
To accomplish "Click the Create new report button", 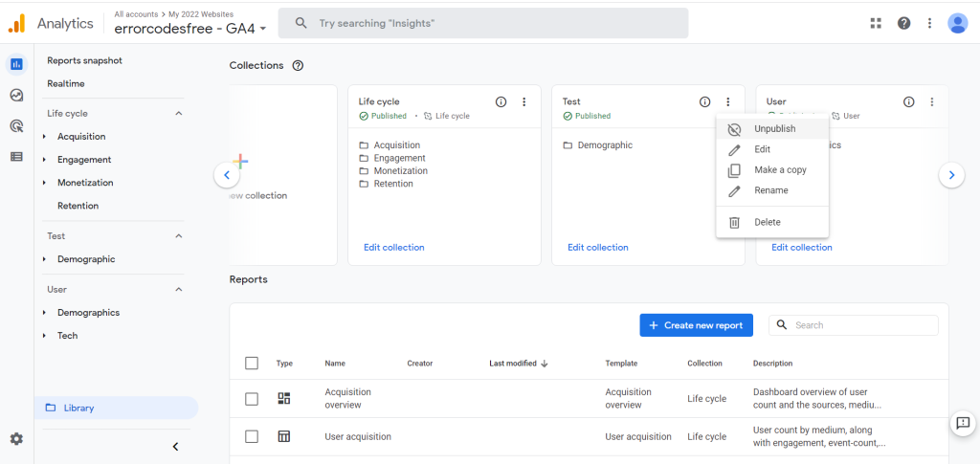I will click(x=696, y=325).
